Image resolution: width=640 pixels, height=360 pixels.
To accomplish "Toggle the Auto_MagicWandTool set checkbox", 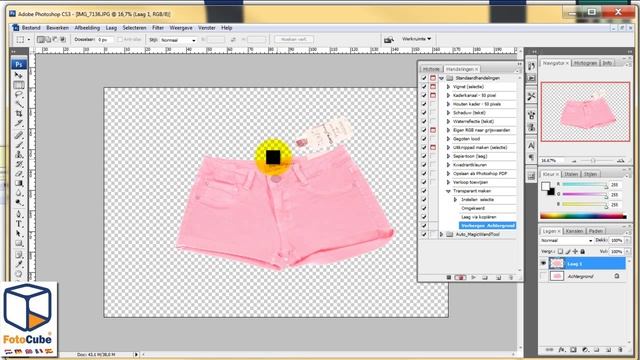I will [x=424, y=234].
